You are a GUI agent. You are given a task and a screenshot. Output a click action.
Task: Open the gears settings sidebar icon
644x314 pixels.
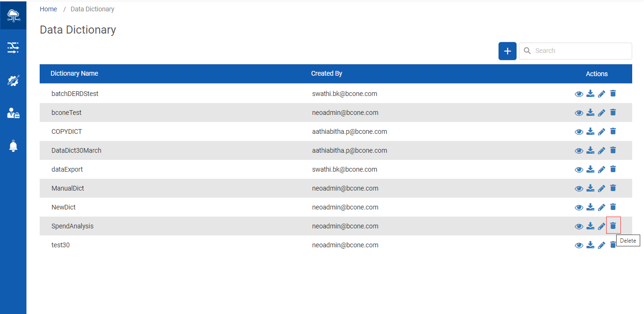tap(13, 80)
